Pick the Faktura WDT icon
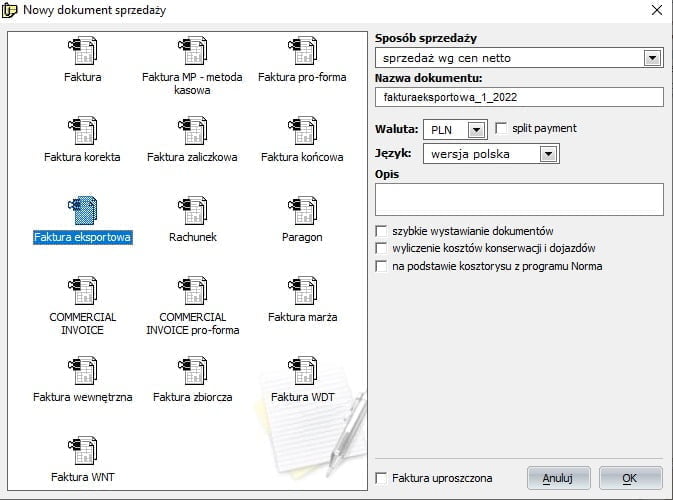673x500 pixels. pos(302,370)
